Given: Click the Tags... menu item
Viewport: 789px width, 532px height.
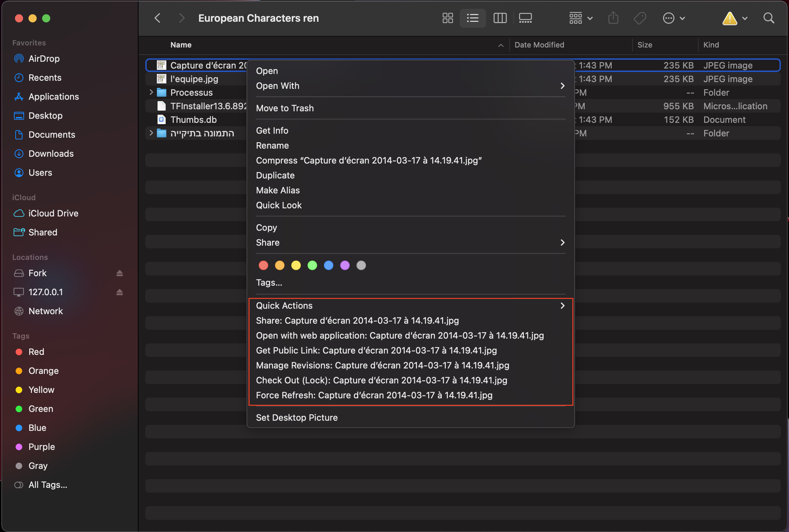Looking at the screenshot, I should point(269,282).
